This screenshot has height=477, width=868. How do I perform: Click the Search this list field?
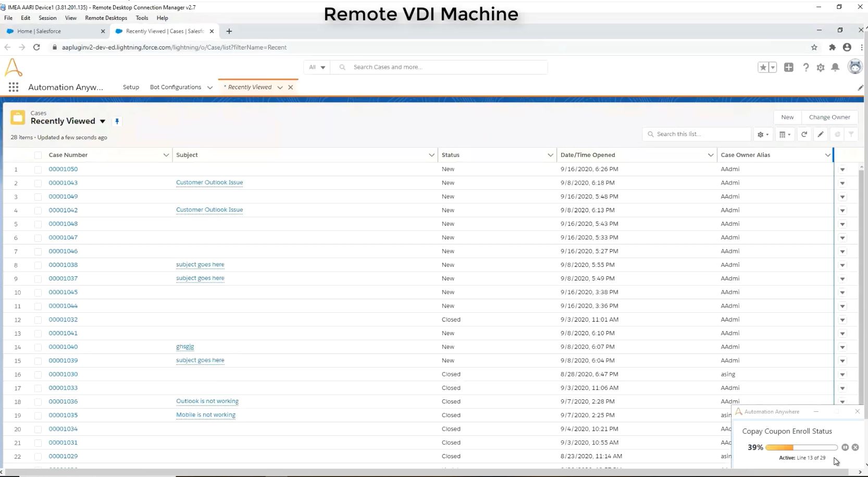pyautogui.click(x=697, y=134)
